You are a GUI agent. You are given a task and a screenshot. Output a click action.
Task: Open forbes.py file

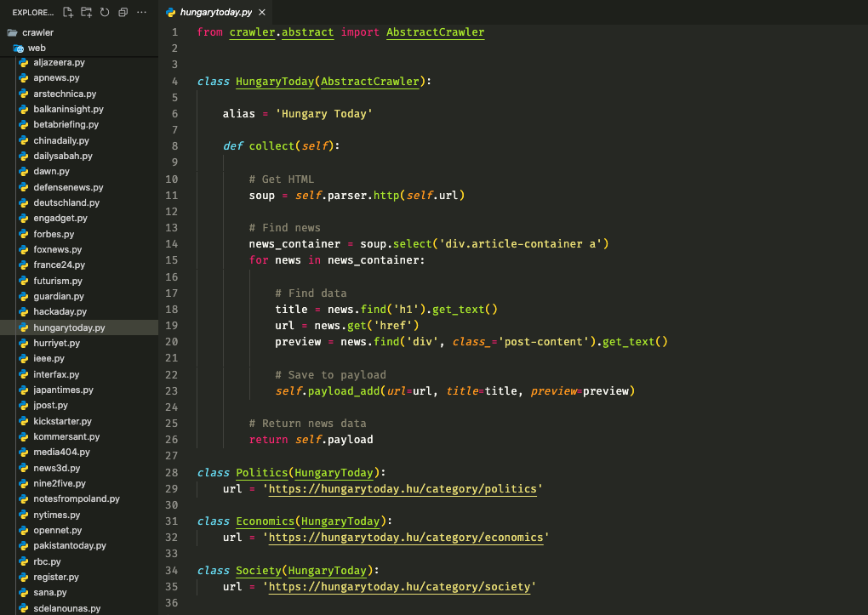click(x=79, y=234)
